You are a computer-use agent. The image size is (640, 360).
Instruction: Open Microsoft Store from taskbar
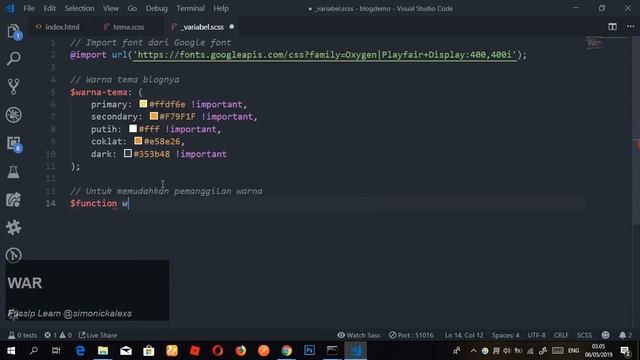149,351
